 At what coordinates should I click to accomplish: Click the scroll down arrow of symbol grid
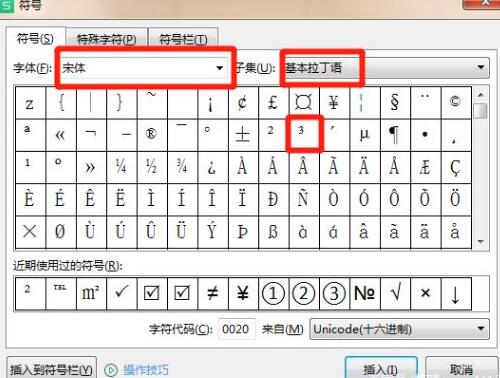pos(481,241)
